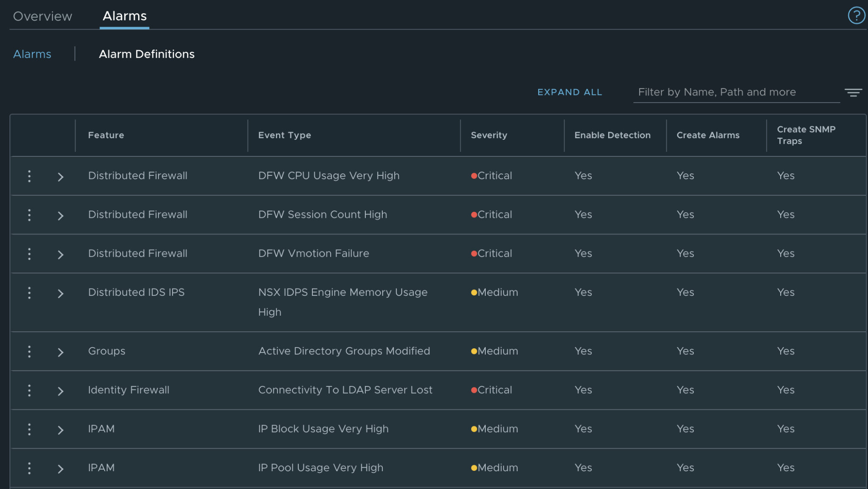Click the filter lines icon beside search
The image size is (868, 489).
853,92
